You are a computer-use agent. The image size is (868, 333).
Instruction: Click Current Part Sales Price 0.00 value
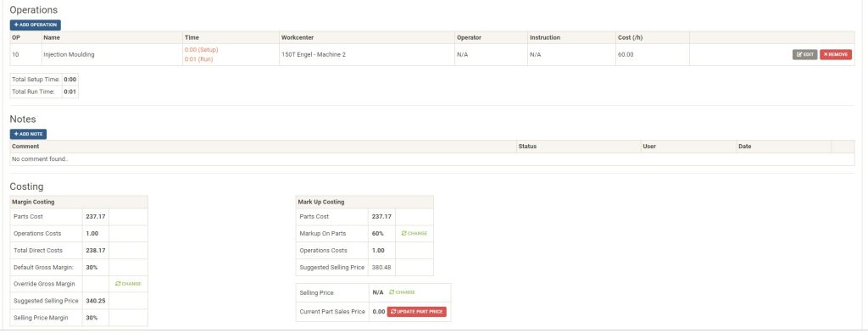379,312
